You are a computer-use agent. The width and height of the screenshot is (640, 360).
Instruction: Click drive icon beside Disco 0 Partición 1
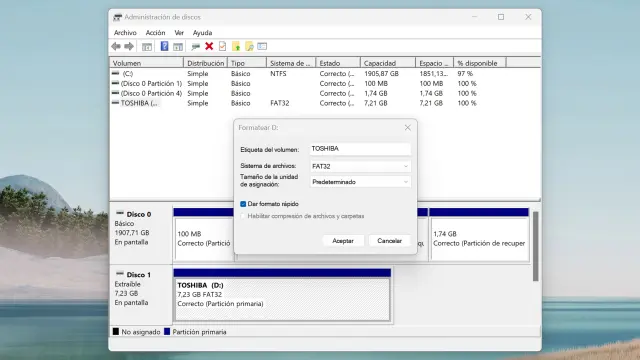point(116,83)
